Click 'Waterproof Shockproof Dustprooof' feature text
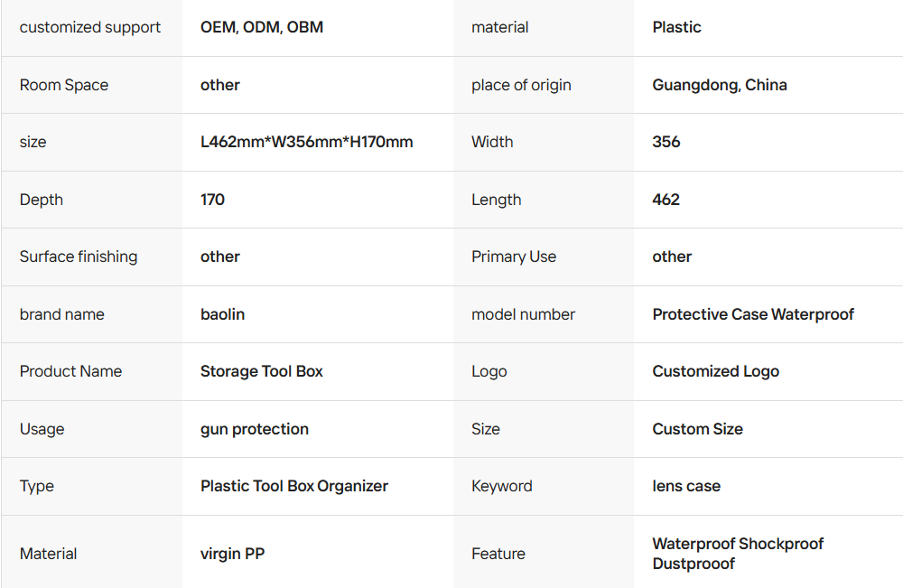This screenshot has height=588, width=903. (738, 554)
